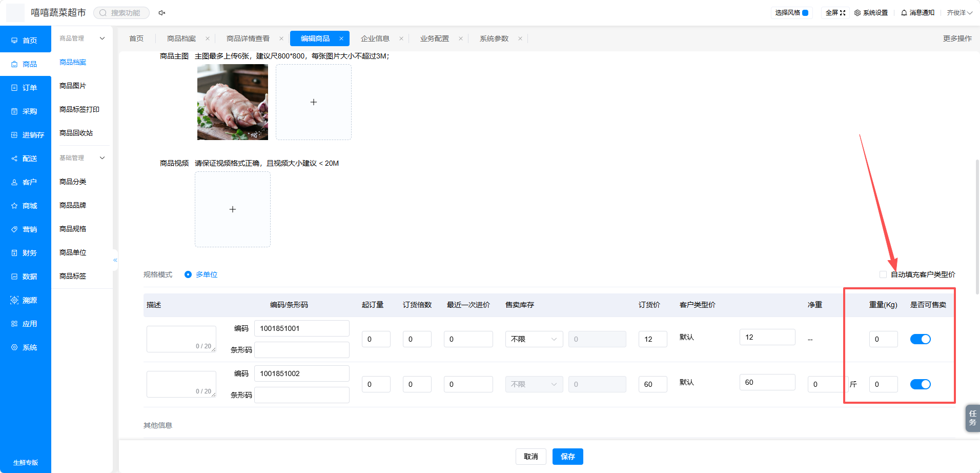Go to 配送 delivery section
980x473 pixels.
26,159
